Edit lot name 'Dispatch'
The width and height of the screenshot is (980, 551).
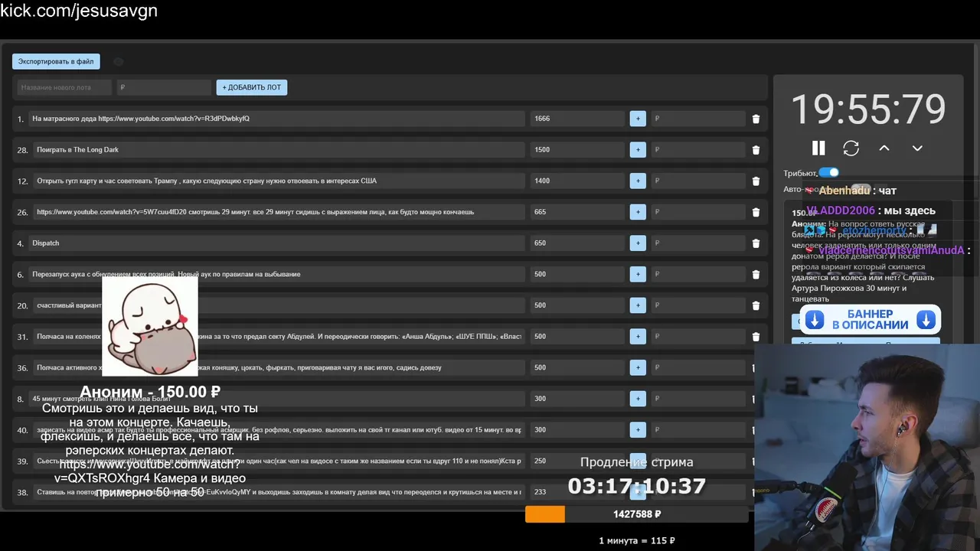coord(276,243)
